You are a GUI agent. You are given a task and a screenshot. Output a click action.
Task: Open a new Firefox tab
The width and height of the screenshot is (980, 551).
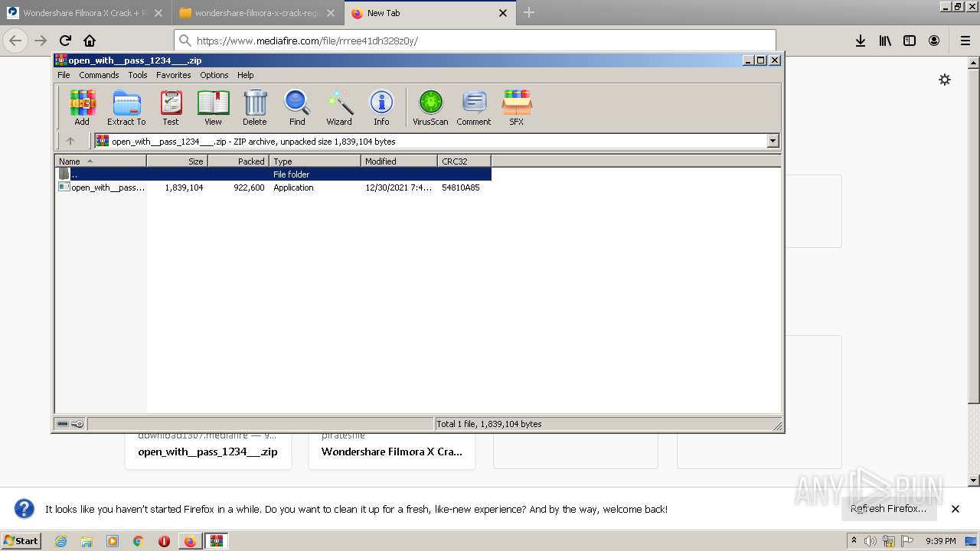pyautogui.click(x=529, y=12)
